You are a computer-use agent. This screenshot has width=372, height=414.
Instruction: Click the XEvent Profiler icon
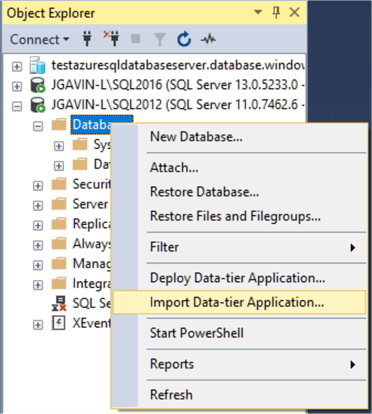(58, 323)
